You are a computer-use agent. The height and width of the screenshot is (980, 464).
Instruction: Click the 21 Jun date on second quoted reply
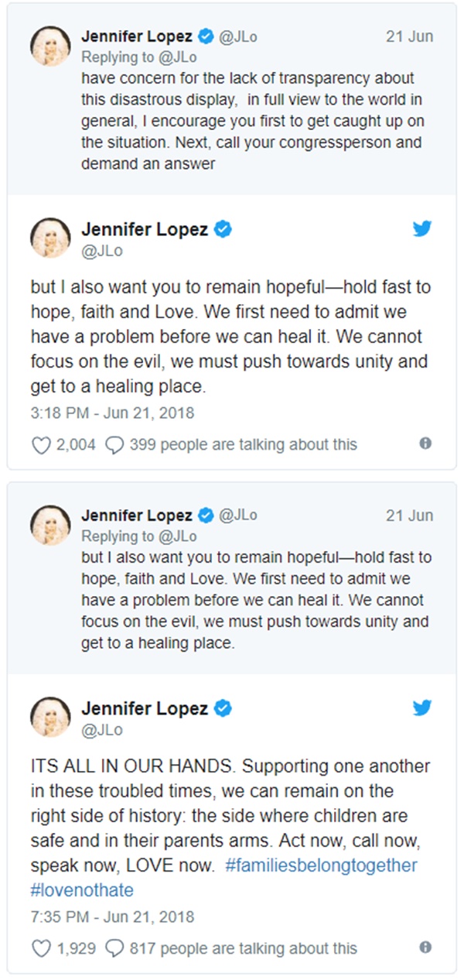[x=409, y=516]
